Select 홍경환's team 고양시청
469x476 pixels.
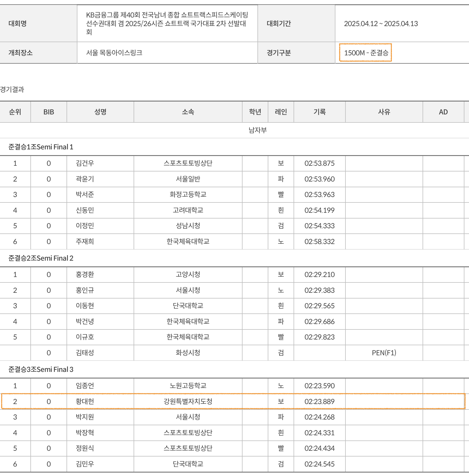click(x=188, y=274)
